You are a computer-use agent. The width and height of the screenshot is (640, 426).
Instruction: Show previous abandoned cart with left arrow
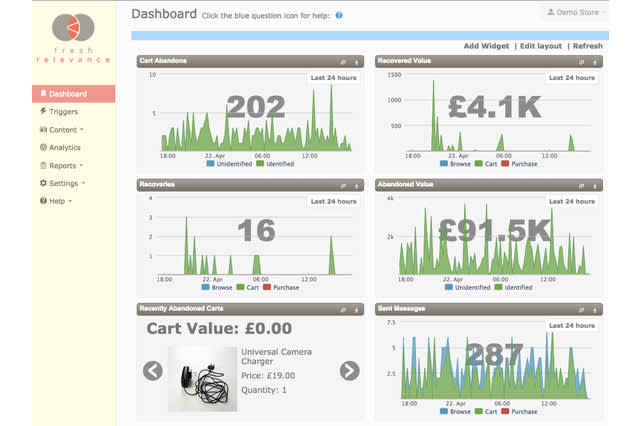pyautogui.click(x=152, y=371)
